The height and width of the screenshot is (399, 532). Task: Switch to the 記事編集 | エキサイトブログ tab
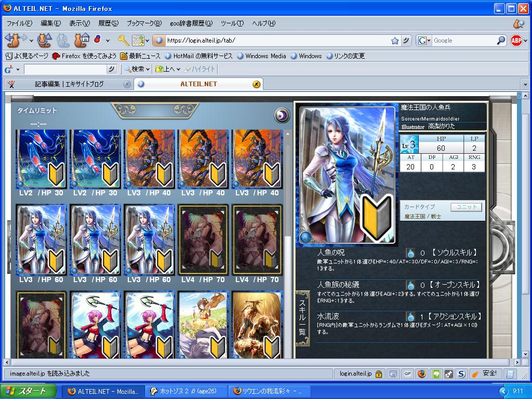[x=69, y=84]
